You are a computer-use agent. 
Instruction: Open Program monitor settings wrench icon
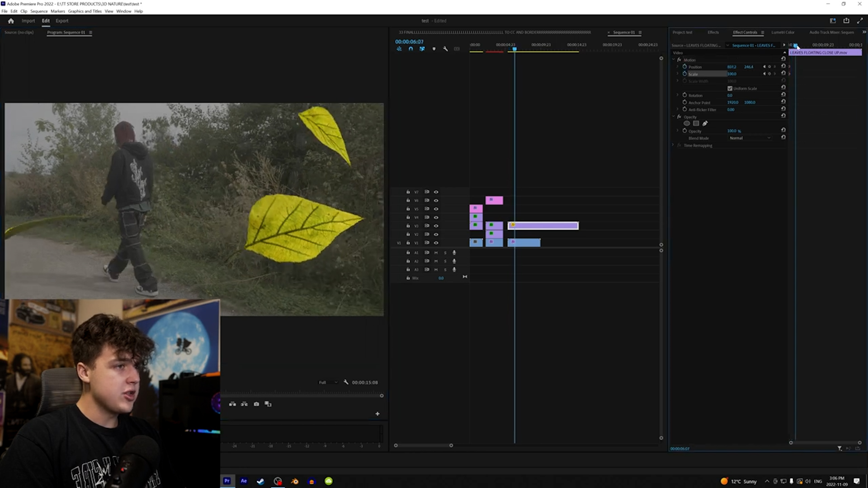tap(346, 382)
